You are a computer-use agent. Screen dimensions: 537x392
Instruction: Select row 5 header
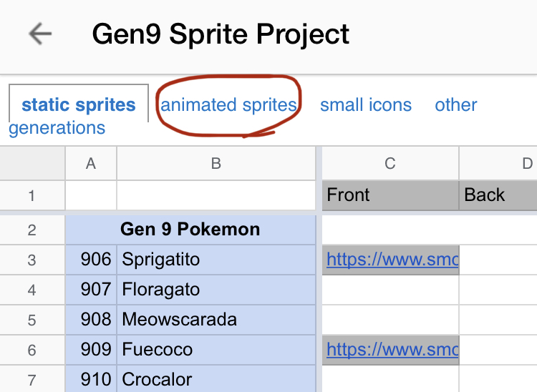(32, 320)
